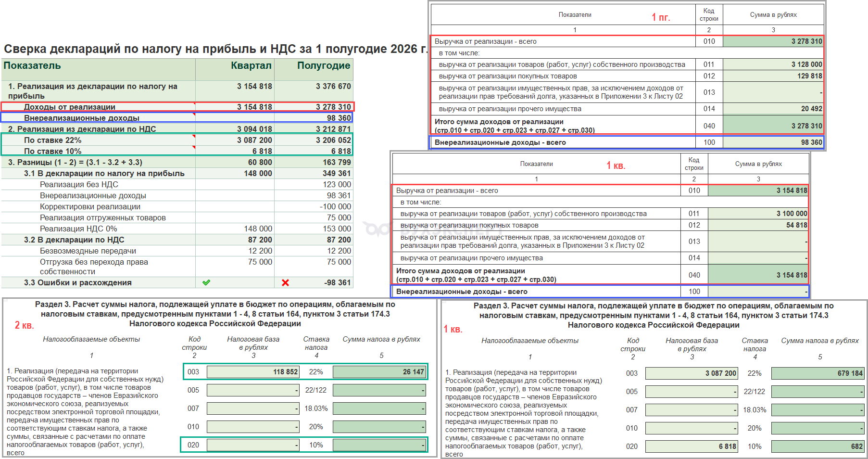Click line 012 value 129 818 in 1 пг. table
The height and width of the screenshot is (459, 868).
click(773, 76)
